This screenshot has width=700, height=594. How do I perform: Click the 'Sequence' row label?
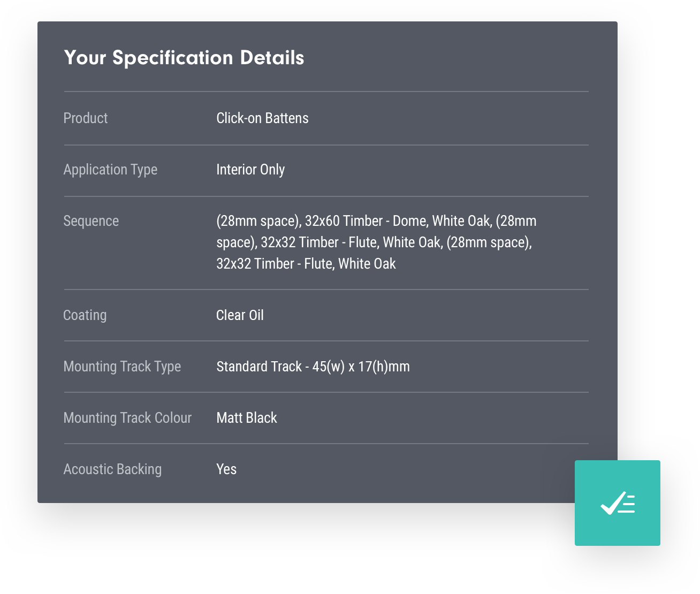91,220
